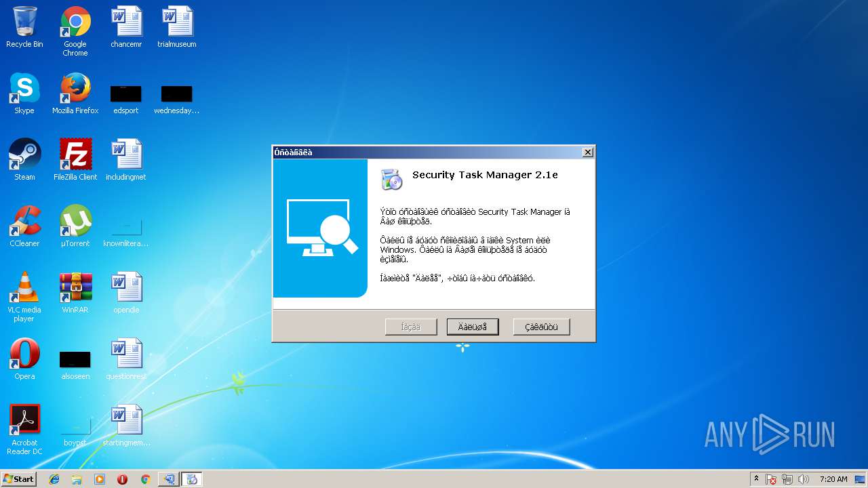Launch Google Chrome from the desktop
Image resolution: width=868 pixels, height=488 pixels.
(75, 31)
